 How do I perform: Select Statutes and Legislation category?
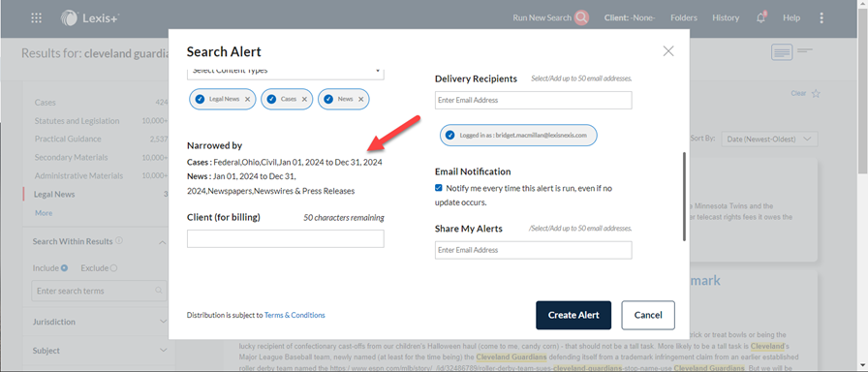(x=77, y=121)
